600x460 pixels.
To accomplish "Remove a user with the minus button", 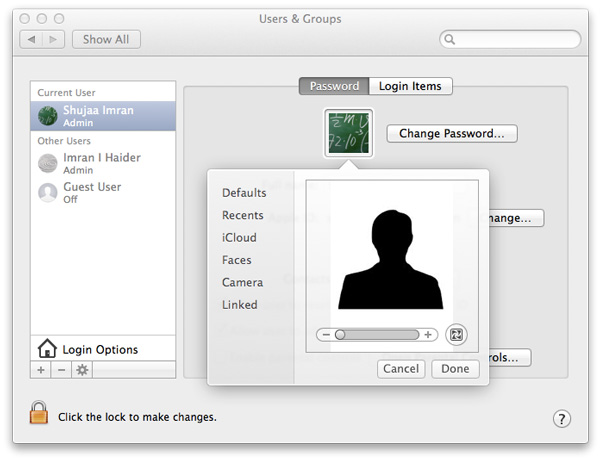I will coord(61,370).
